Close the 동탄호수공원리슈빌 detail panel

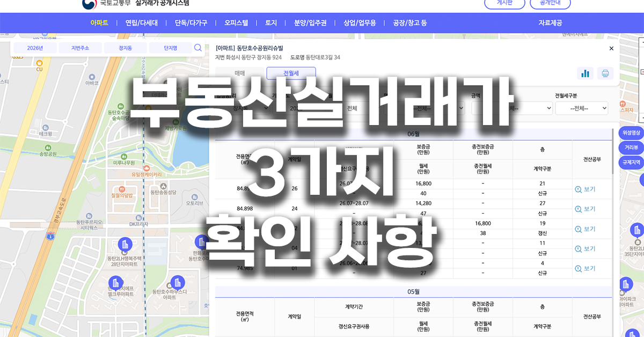[x=611, y=48]
